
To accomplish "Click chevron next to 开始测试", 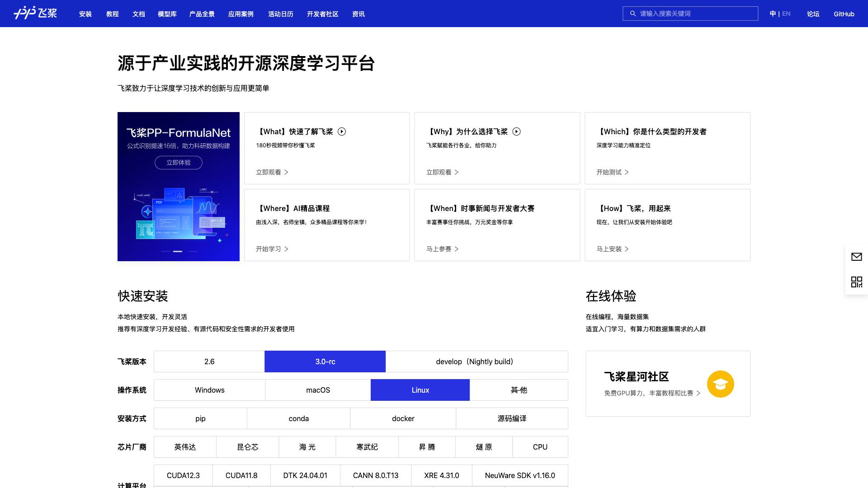I will click(x=627, y=172).
